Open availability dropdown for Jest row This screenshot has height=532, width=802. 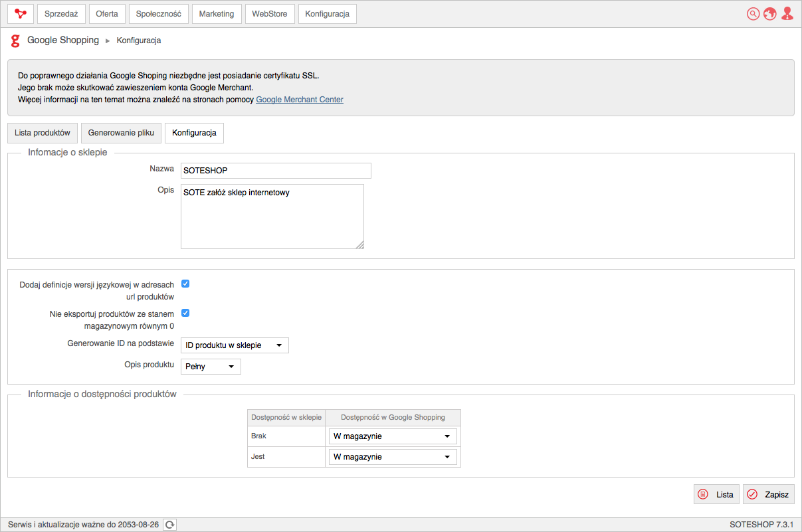[393, 457]
